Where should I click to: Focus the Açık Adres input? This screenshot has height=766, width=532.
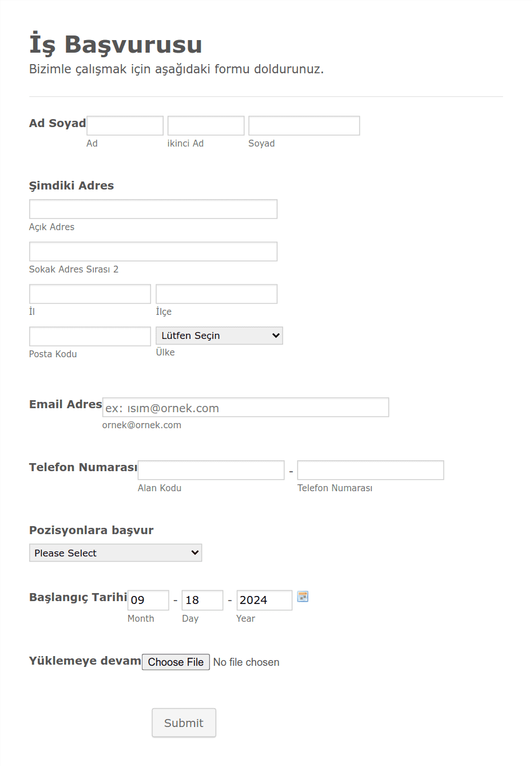click(153, 209)
